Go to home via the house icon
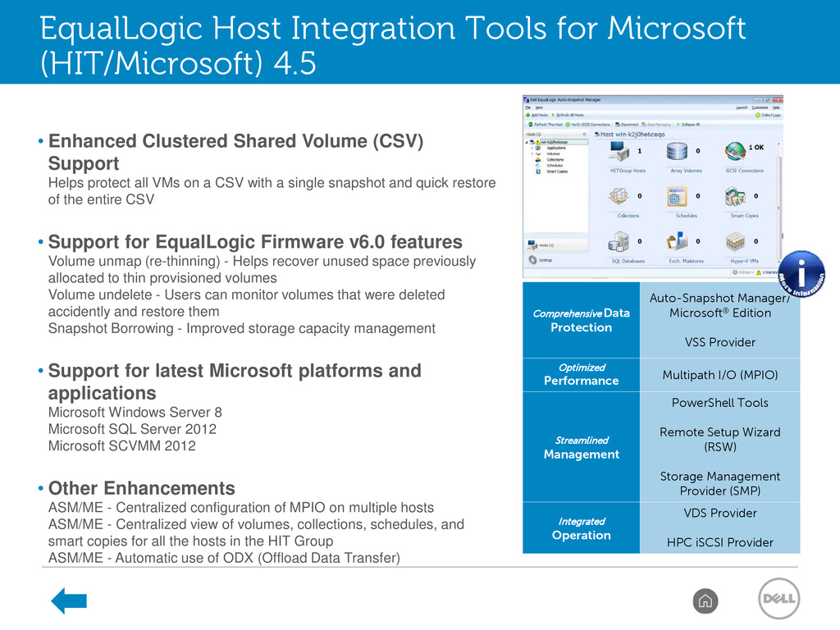Image resolution: width=840 pixels, height=630 pixels. coord(705,601)
